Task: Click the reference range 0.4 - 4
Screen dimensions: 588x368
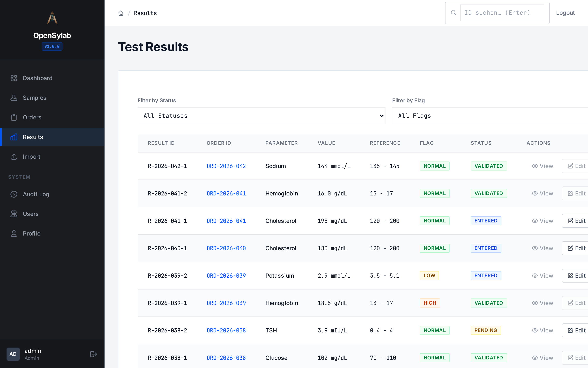Action: point(381,330)
